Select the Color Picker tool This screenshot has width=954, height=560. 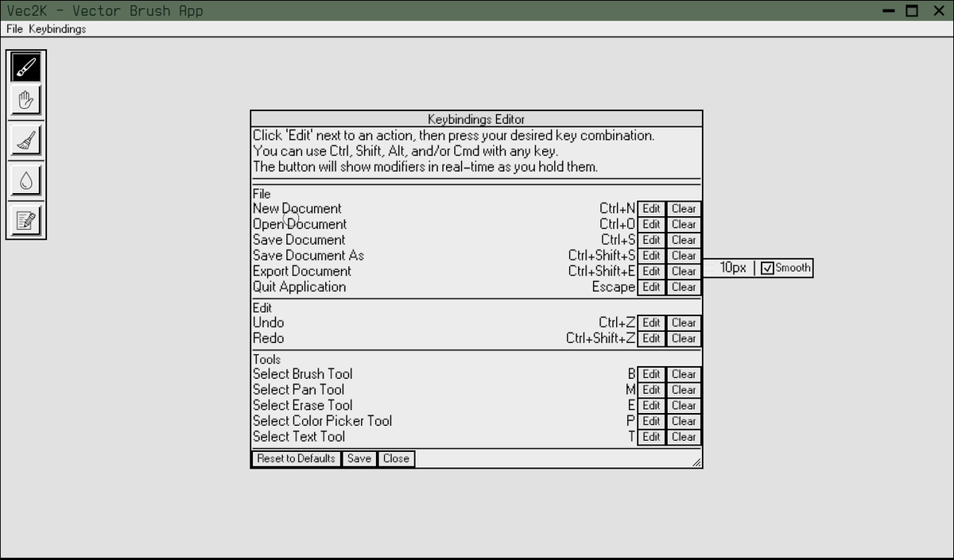[26, 180]
